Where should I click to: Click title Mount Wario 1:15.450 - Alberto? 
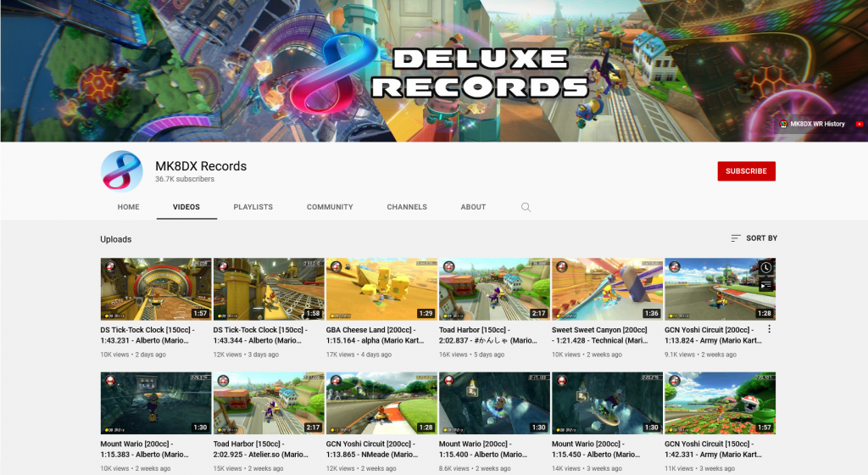[596, 449]
